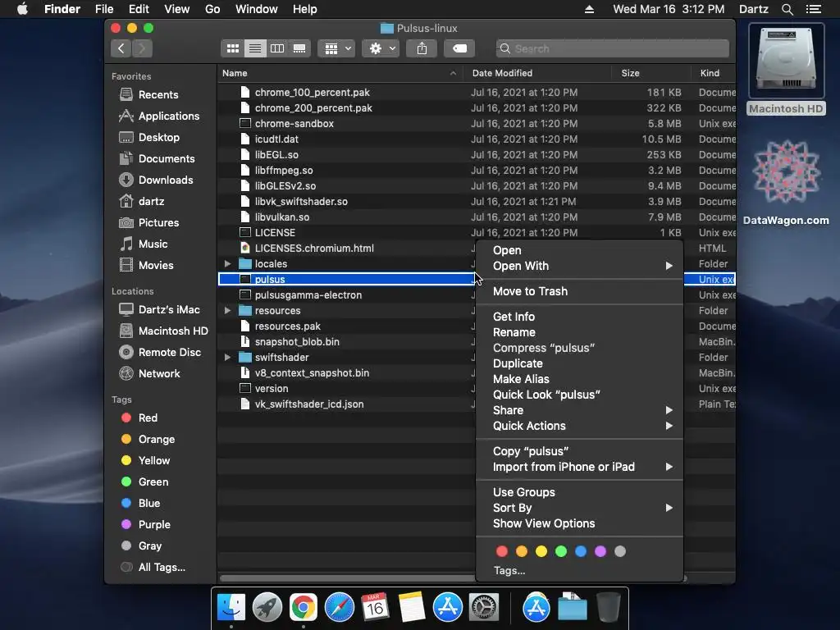
Task: Expand the locales folder disclosure triangle
Action: pos(228,264)
